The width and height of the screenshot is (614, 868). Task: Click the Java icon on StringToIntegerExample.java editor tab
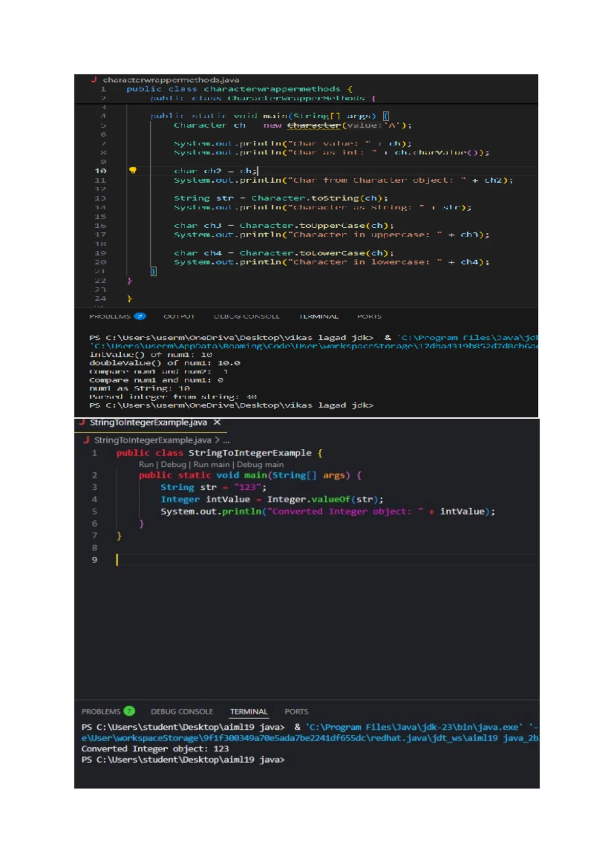coord(82,422)
